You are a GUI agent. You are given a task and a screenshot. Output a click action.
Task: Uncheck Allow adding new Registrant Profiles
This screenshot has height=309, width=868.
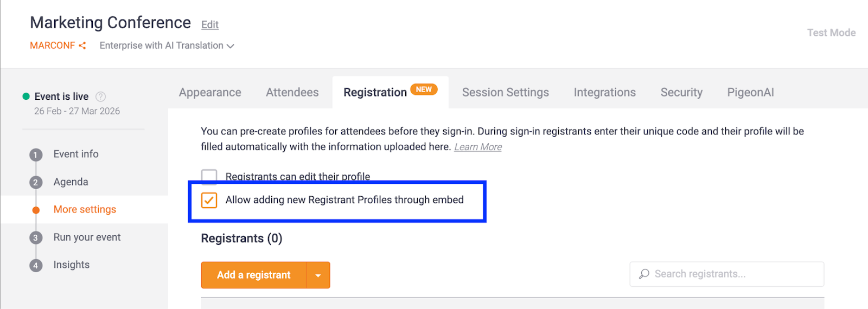pos(209,200)
